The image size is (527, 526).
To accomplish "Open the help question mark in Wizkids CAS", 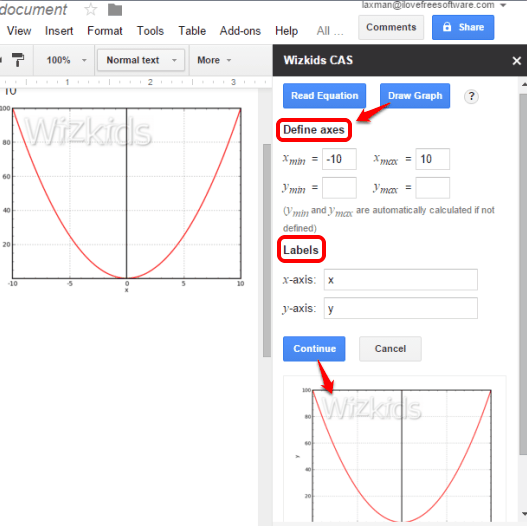I will (471, 97).
